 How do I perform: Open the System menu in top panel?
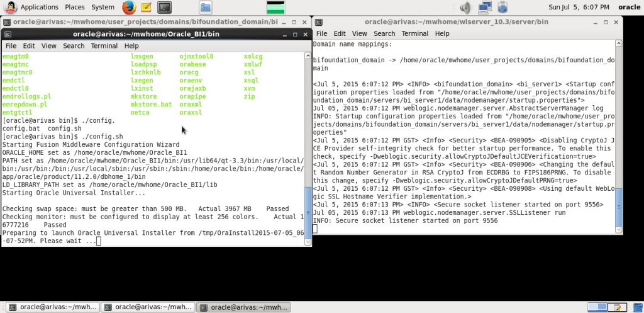pos(103,7)
